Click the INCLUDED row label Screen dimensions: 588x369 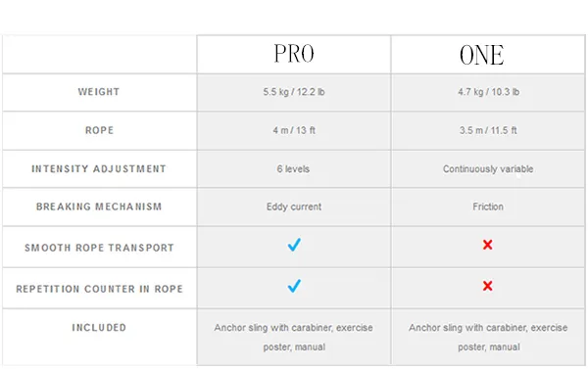coord(99,328)
